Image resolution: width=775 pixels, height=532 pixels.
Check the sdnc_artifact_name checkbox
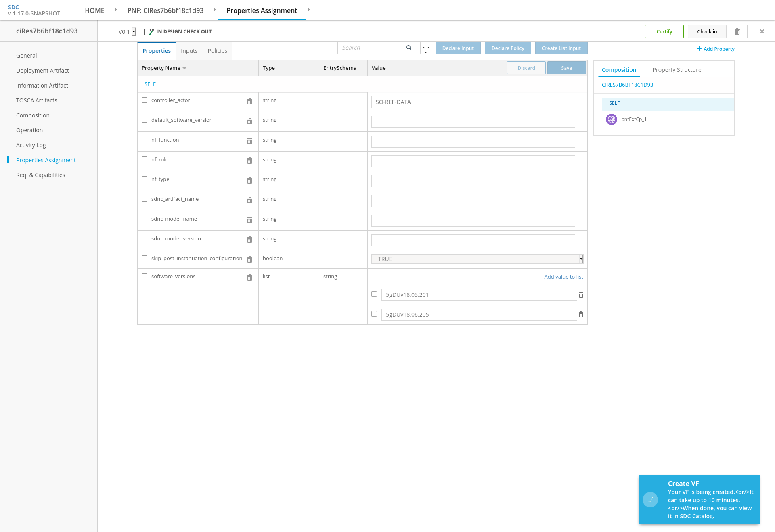pyautogui.click(x=145, y=199)
